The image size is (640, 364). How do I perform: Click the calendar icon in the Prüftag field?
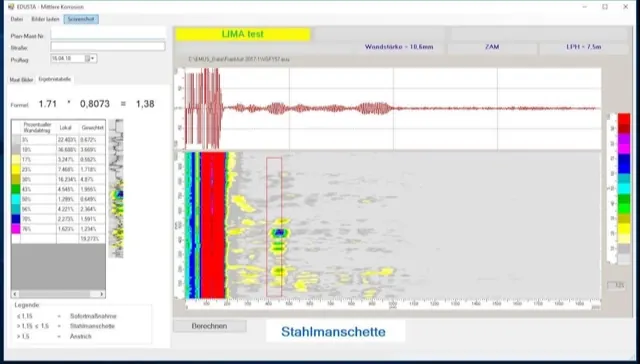pyautogui.click(x=87, y=59)
